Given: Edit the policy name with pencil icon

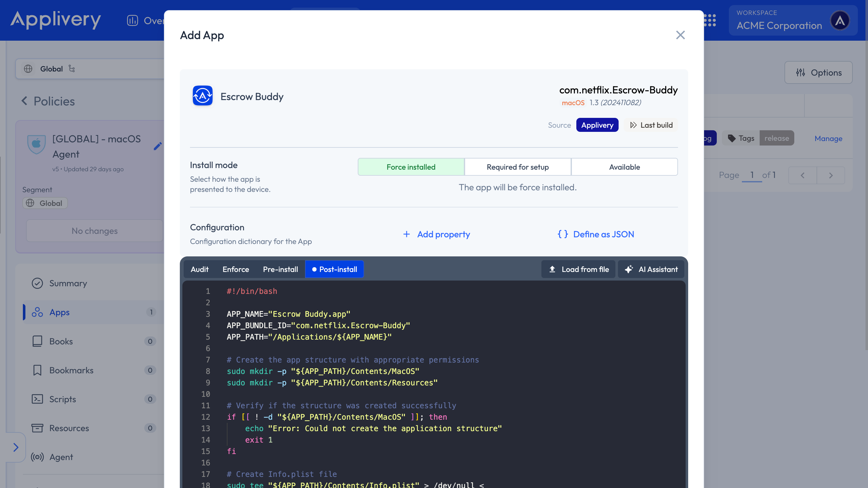Looking at the screenshot, I should click(158, 146).
